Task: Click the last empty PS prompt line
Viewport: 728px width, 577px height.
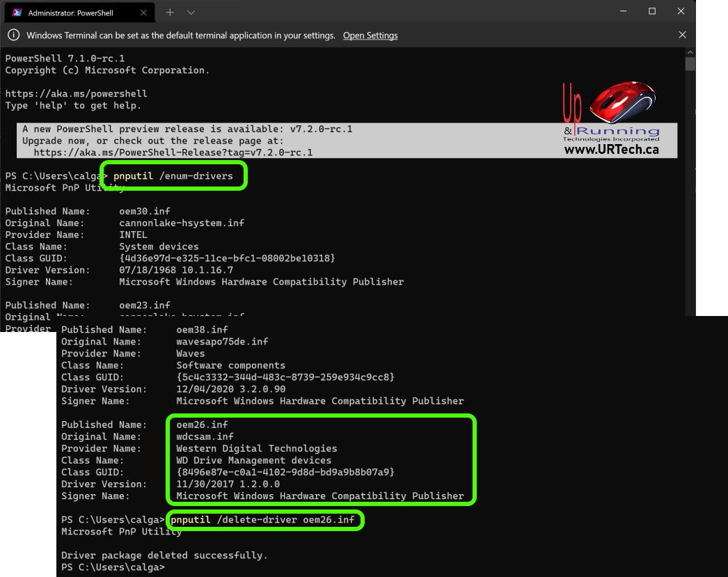Action: tap(113, 567)
